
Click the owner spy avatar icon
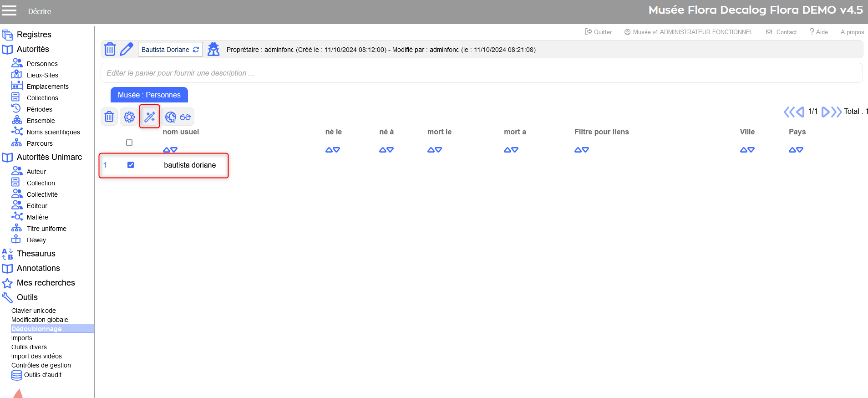coord(213,49)
